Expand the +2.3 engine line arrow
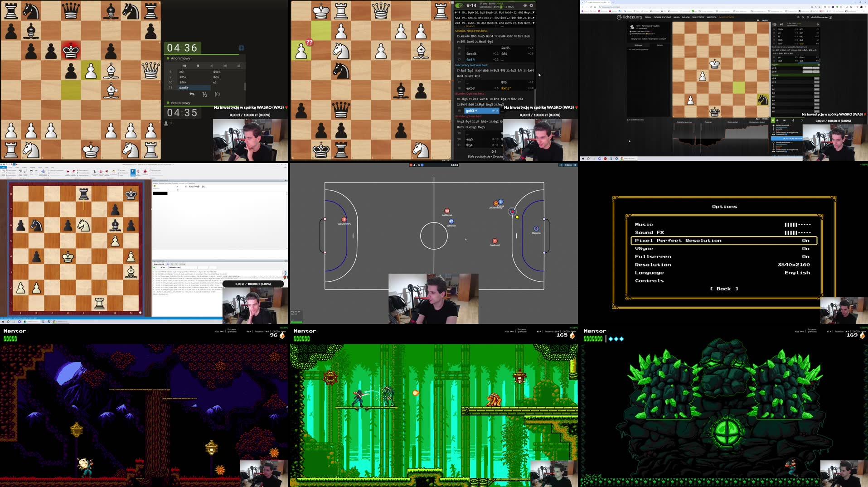 pyautogui.click(x=533, y=18)
